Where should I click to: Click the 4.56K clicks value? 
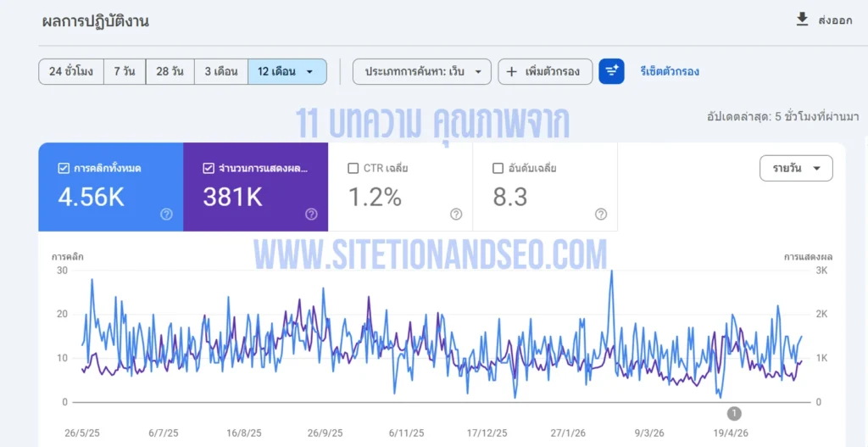(91, 197)
